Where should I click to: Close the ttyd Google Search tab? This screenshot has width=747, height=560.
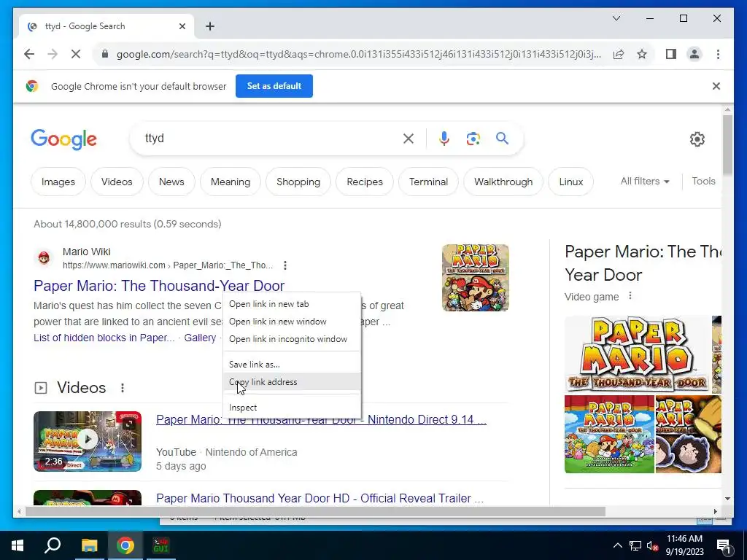(x=182, y=26)
